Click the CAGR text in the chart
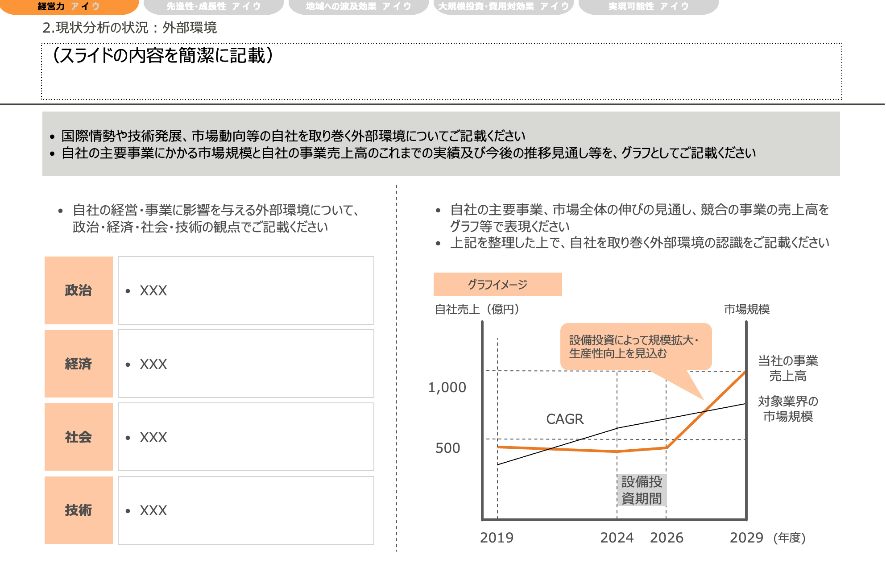 point(564,419)
